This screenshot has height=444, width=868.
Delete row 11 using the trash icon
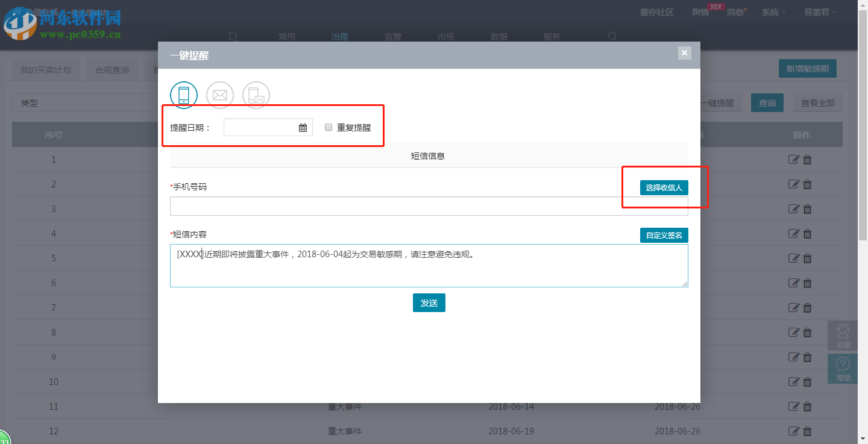tap(807, 406)
